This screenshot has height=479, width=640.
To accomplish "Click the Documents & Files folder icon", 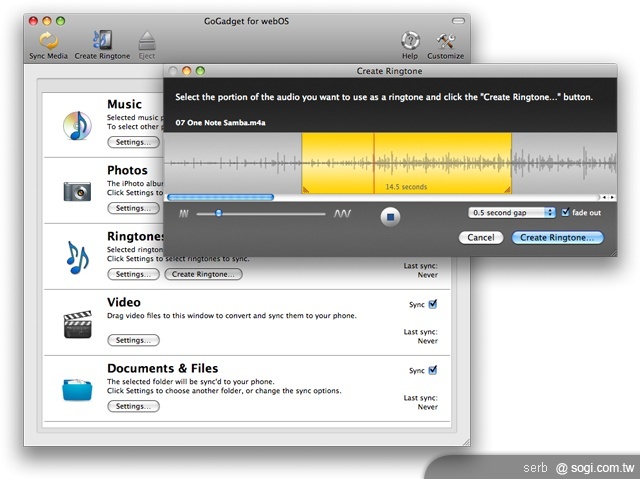I will (77, 389).
